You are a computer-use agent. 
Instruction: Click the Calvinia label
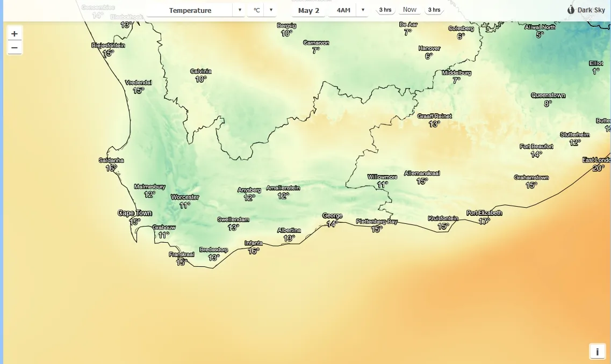tap(201, 71)
